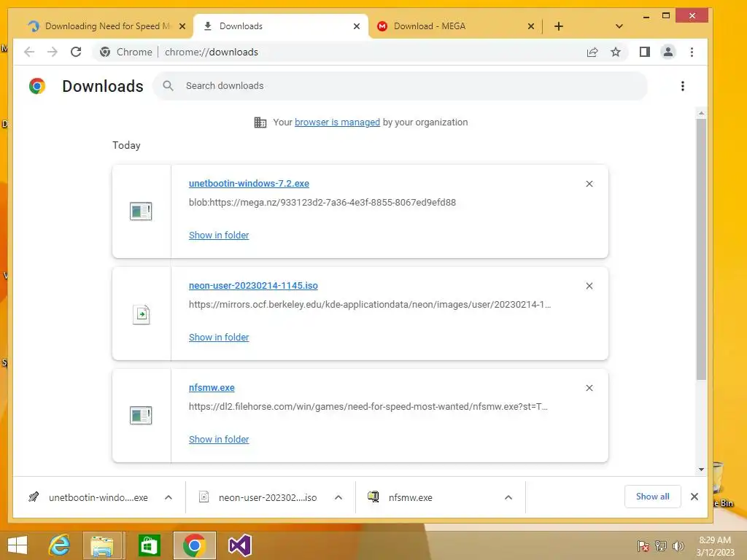Open the neon-user-20230214-1145.iso file link
Screen dimensions: 747x560
point(253,286)
